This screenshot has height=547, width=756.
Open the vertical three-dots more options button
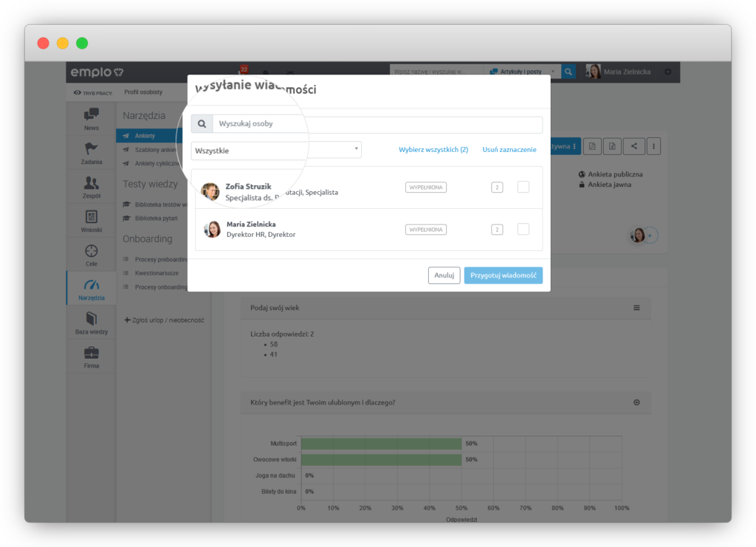[653, 146]
